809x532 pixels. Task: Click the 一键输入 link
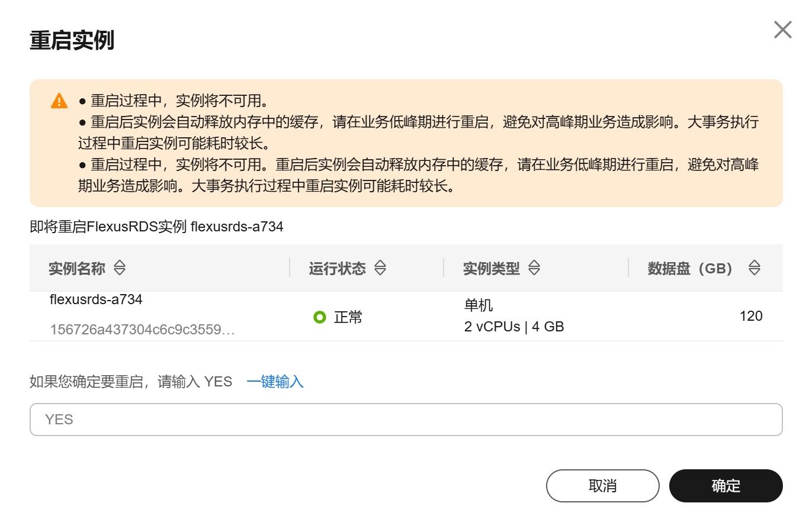[275, 382]
